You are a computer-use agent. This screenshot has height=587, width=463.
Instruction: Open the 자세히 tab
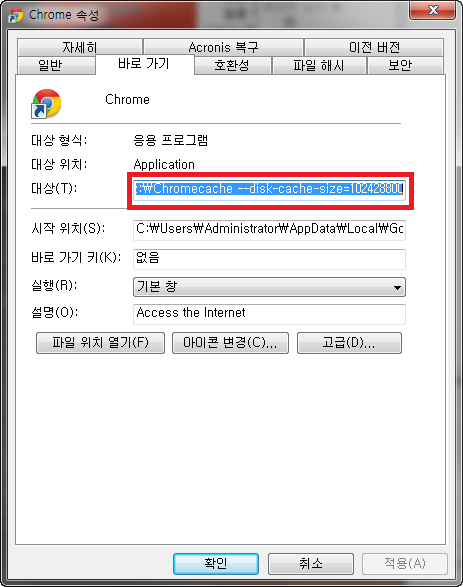pos(80,47)
